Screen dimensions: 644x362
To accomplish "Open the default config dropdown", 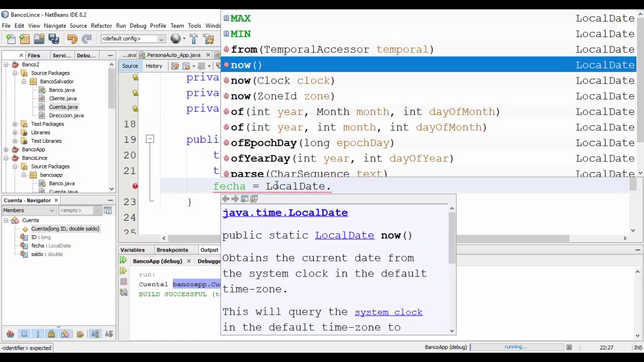I will (x=133, y=39).
